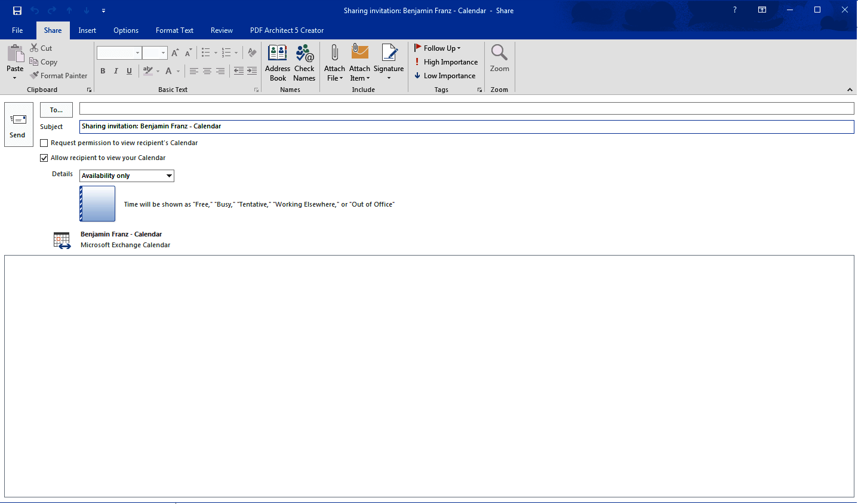Align text to the right
This screenshot has width=858, height=504.
click(220, 71)
